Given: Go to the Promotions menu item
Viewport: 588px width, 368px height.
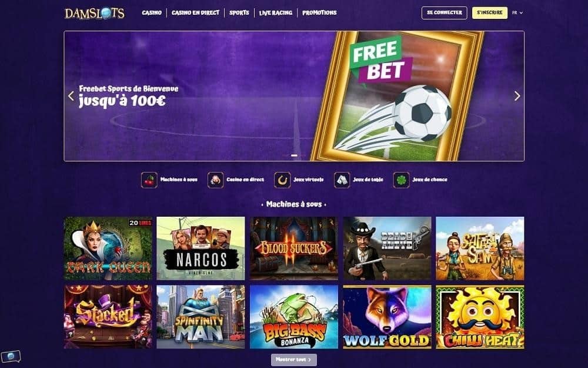Looking at the screenshot, I should coord(319,13).
